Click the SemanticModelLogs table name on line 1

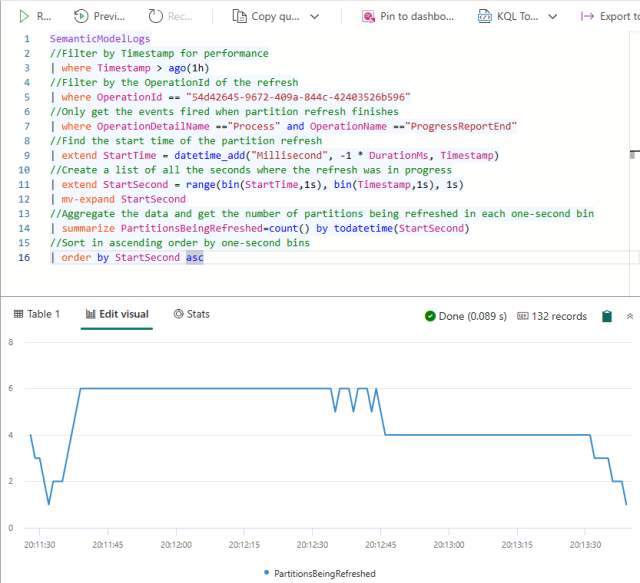100,39
